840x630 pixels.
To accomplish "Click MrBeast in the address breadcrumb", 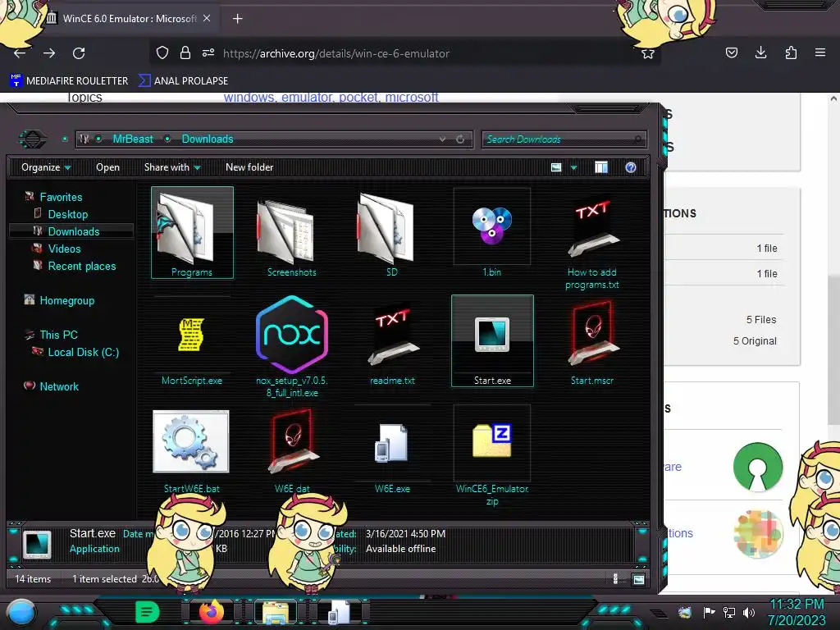I will click(x=132, y=139).
